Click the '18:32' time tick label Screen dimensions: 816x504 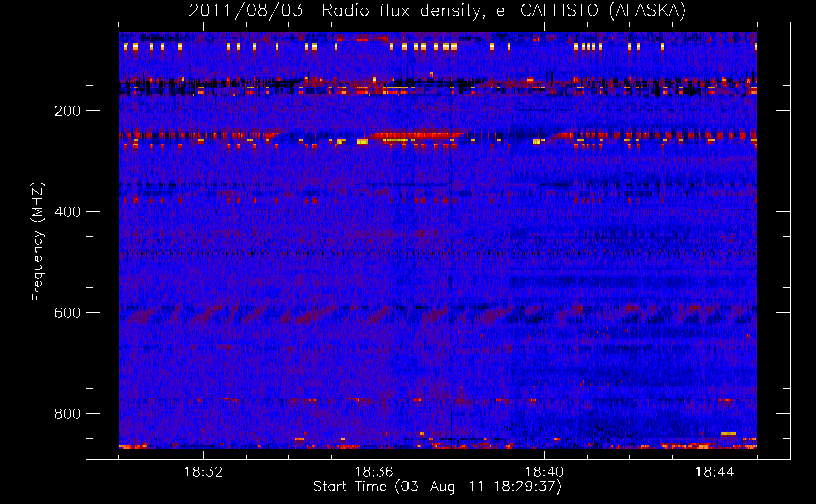pos(203,472)
